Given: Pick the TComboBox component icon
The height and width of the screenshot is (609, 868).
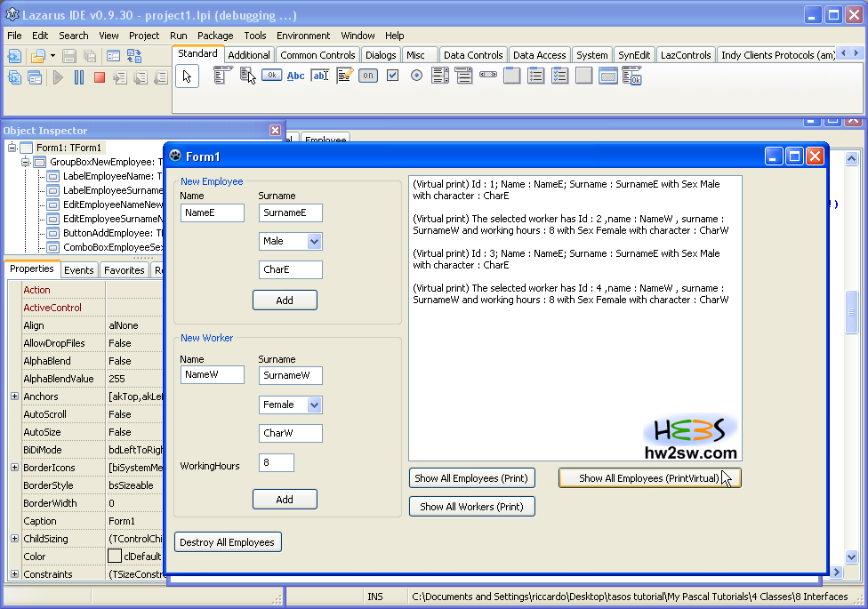Looking at the screenshot, I should [464, 76].
